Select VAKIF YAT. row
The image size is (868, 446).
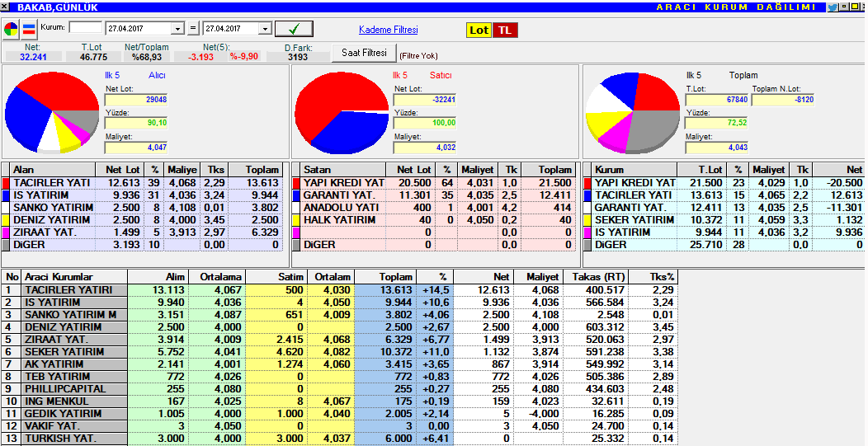[x=339, y=425]
